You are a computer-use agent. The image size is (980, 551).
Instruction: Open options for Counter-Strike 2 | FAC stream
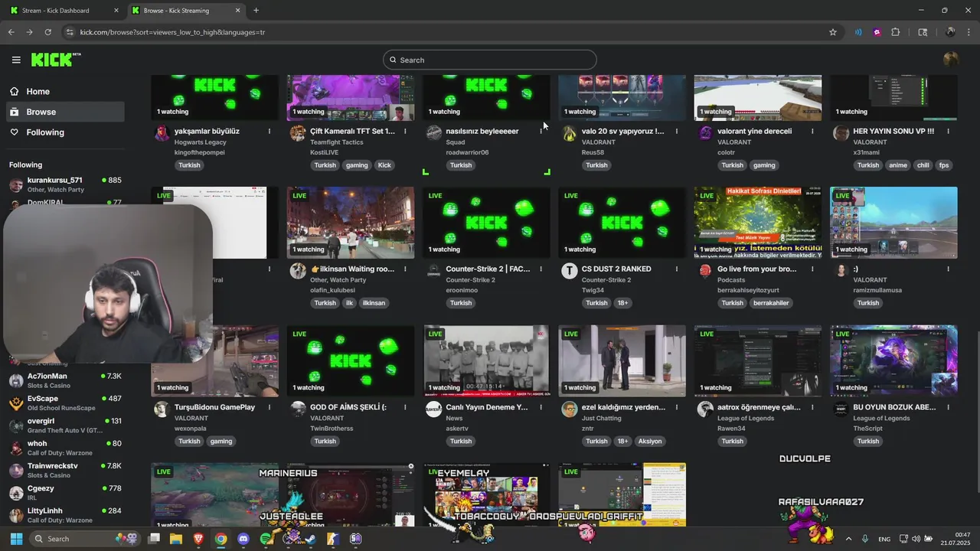[x=541, y=269]
